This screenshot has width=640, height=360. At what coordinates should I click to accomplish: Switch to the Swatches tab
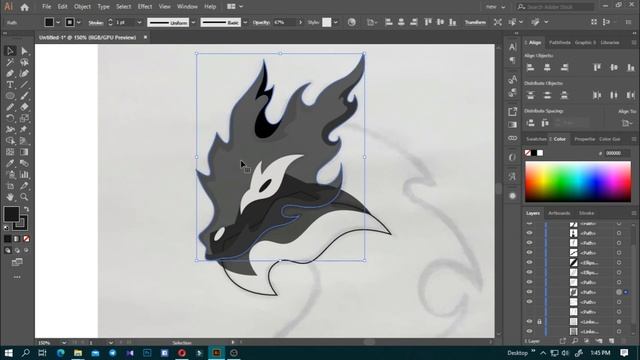[x=536, y=139]
